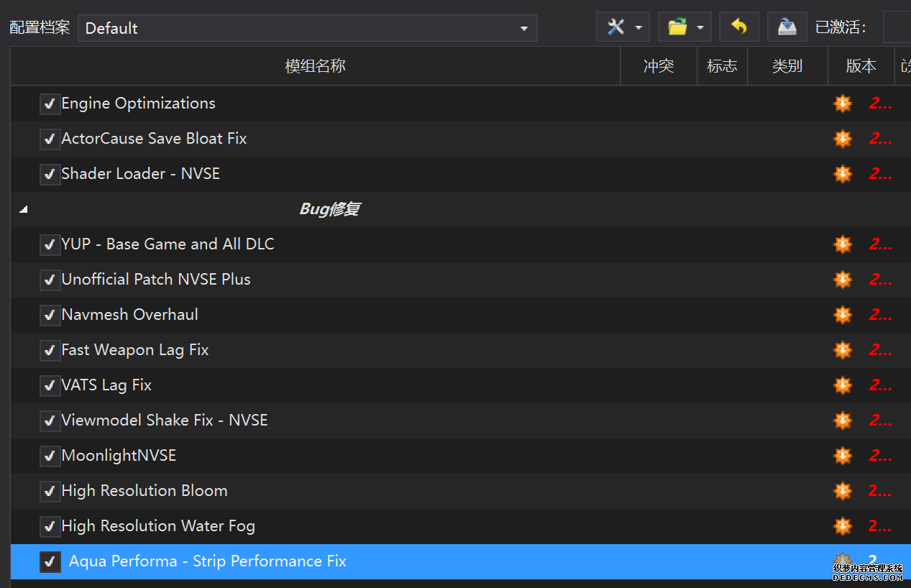Screen dimensions: 911x588
Task: Open the wrench and screwdriver tools menu
Action: 616,27
